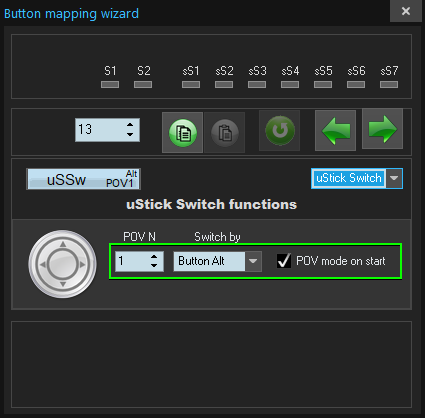Screen dimensions: 425x418
Task: Go to next button with right arrow
Action: [382, 129]
